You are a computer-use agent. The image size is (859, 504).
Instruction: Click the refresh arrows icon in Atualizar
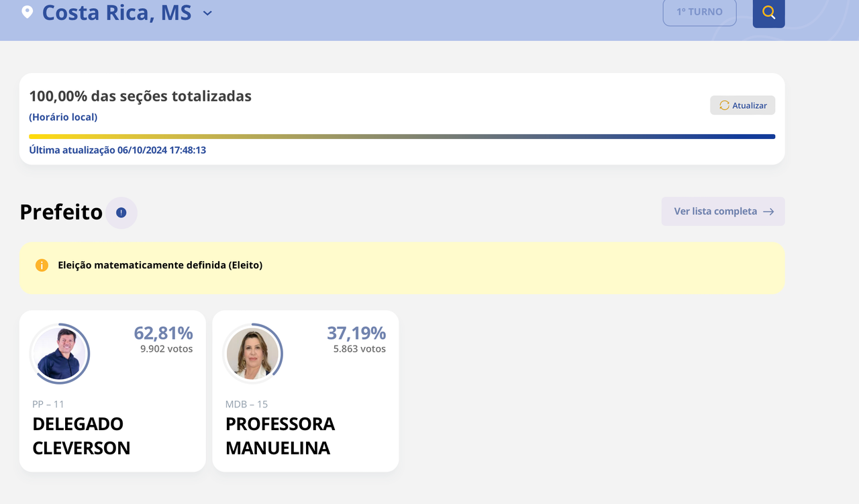724,105
